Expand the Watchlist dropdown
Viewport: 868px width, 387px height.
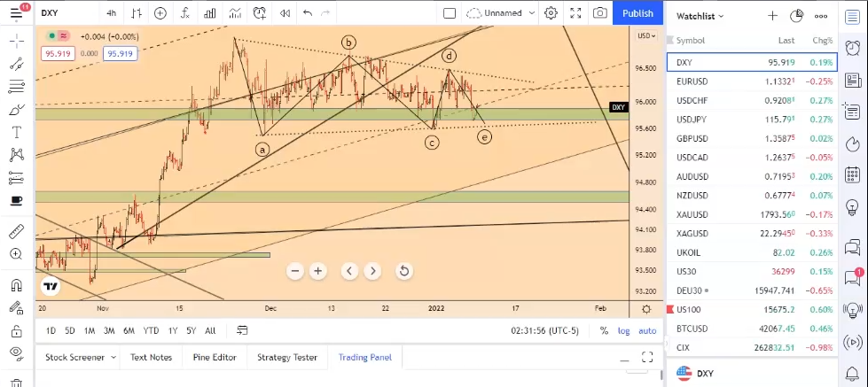tap(700, 16)
